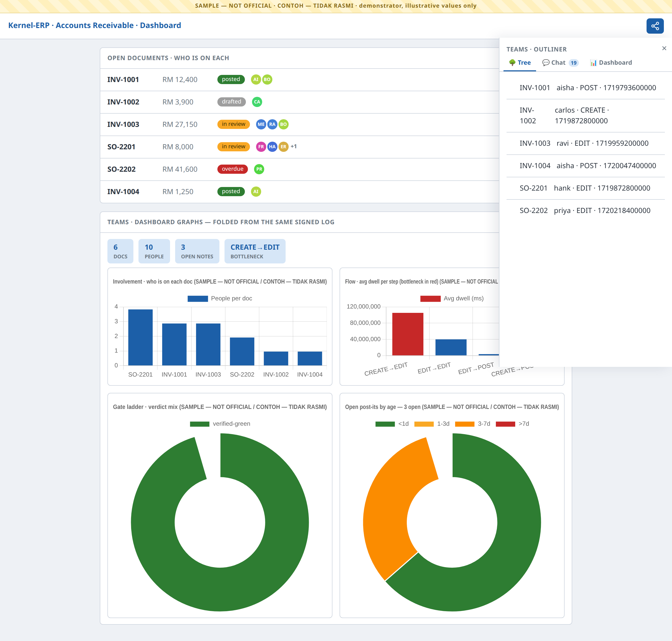Close the Teams Outliner panel
The height and width of the screenshot is (641, 672).
pos(664,48)
